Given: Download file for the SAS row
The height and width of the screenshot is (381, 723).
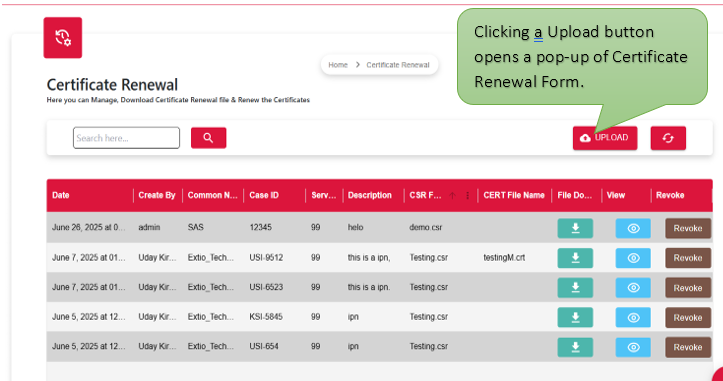Looking at the screenshot, I should [x=575, y=228].
